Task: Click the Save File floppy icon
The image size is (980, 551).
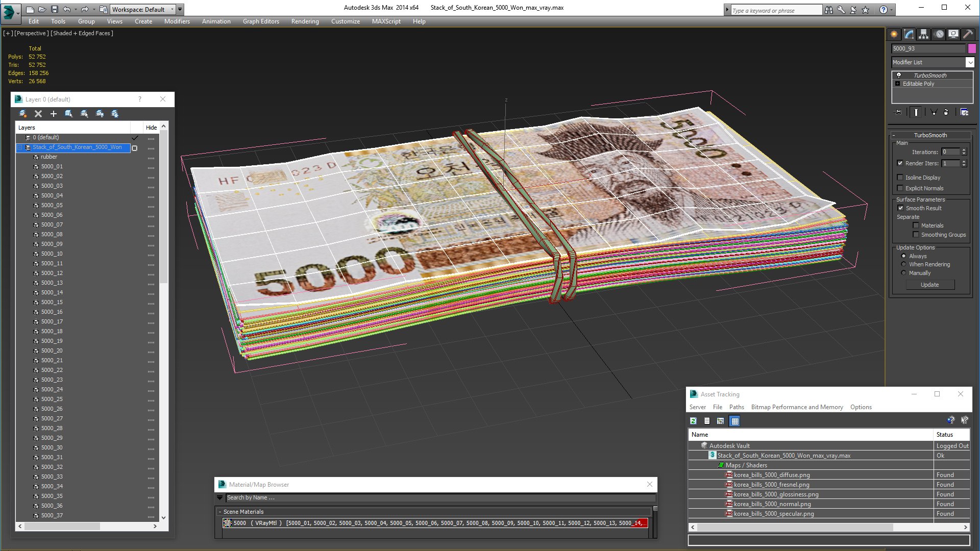Action: (55, 9)
